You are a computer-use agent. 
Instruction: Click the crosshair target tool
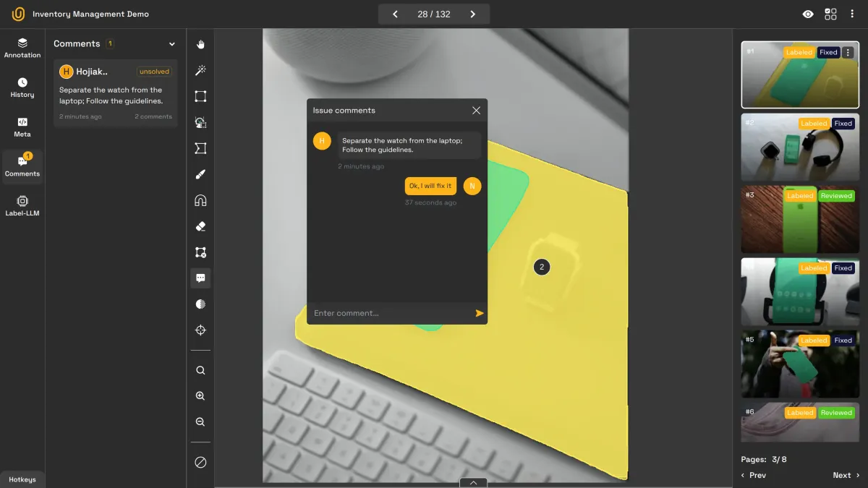click(200, 330)
